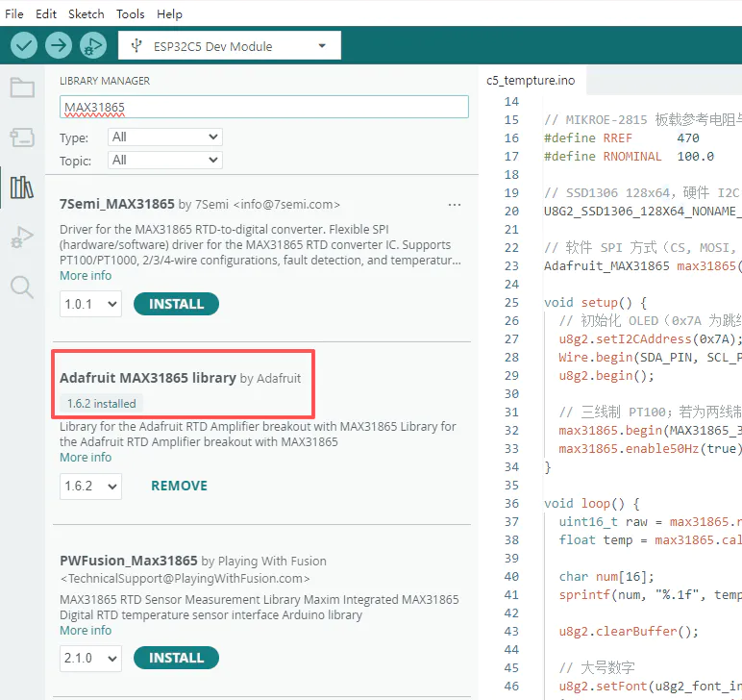Viewport: 742px width, 700px height.
Task: Open the Boards Manager sidebar icon
Action: [x=22, y=137]
